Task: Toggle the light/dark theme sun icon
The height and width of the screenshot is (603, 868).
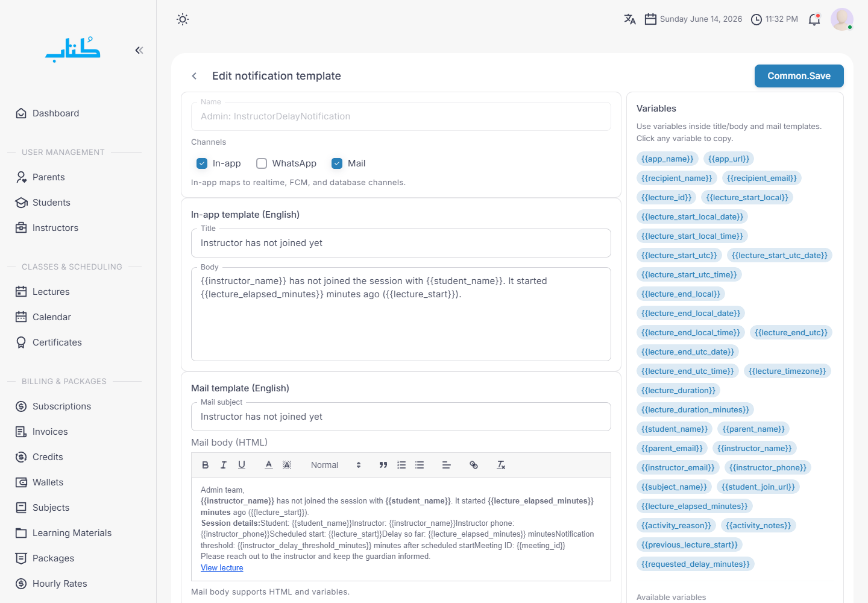Action: click(x=183, y=19)
